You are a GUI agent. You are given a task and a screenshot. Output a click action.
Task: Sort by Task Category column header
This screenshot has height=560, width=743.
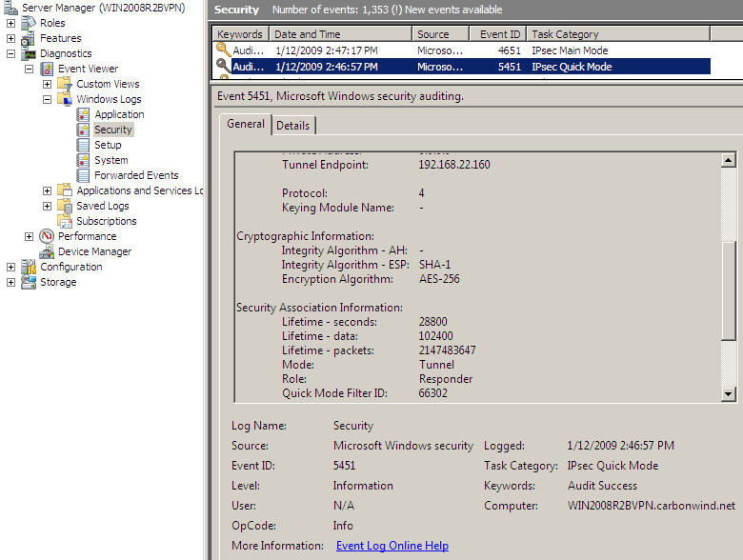618,34
